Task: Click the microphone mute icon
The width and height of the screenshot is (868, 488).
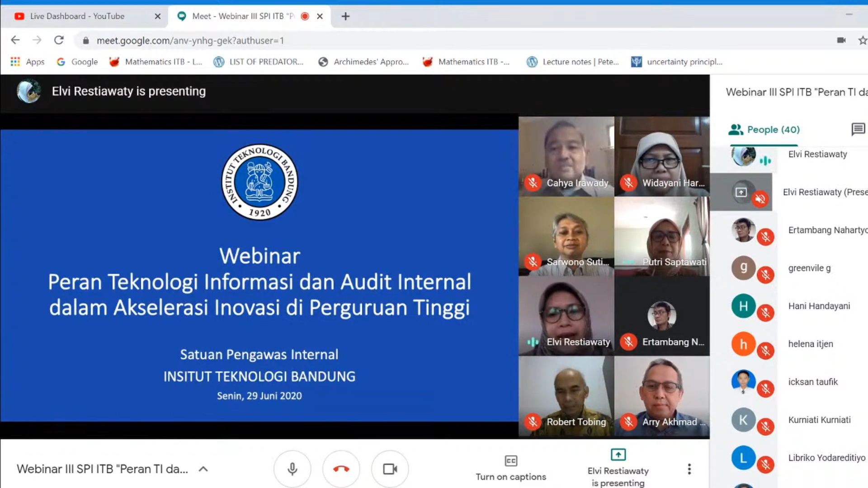Action: click(292, 469)
